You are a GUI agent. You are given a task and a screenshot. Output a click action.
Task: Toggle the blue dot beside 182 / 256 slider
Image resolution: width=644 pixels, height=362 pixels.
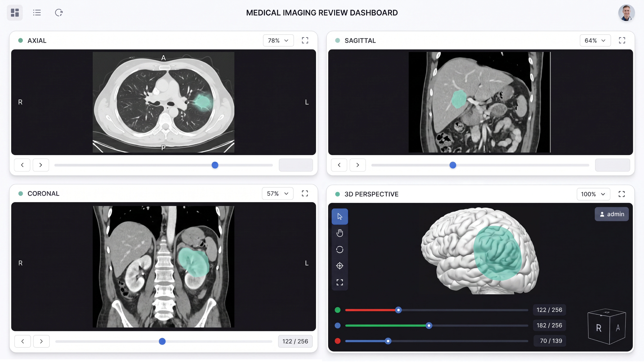[x=338, y=326]
